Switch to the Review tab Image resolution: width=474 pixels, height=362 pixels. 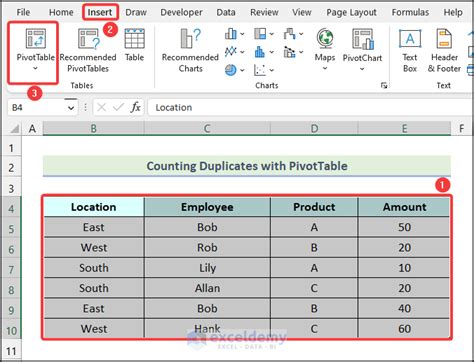(264, 12)
